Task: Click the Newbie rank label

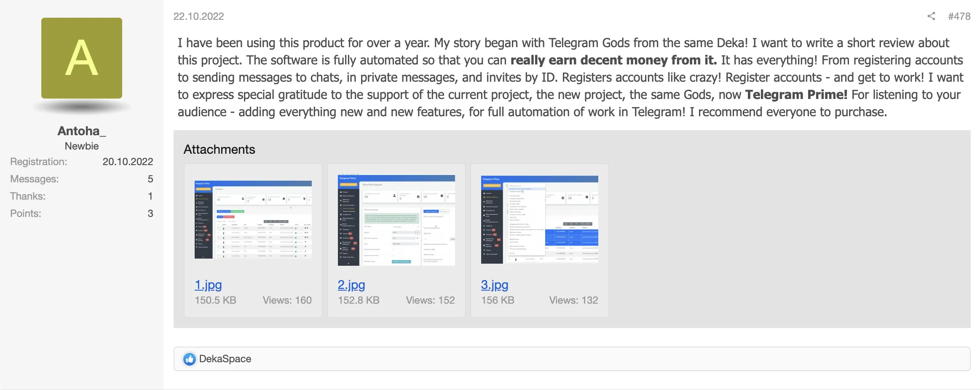Action: 81,146
